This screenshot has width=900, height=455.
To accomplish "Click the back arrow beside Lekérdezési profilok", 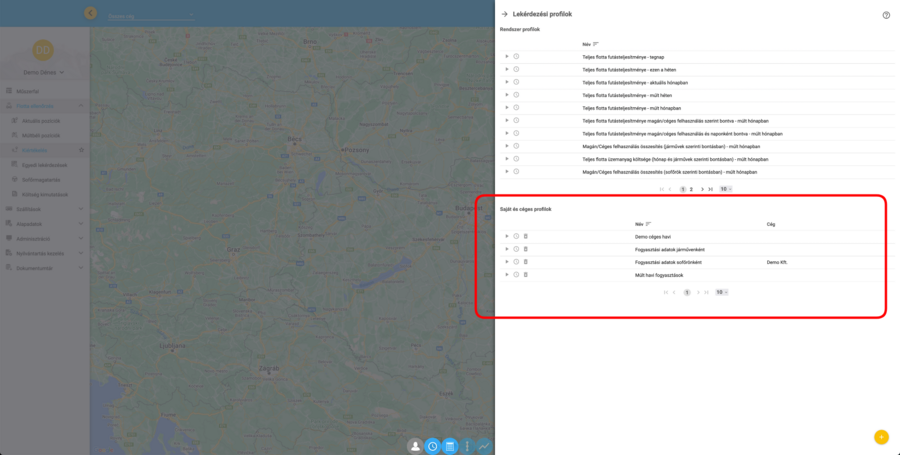I will pyautogui.click(x=505, y=14).
